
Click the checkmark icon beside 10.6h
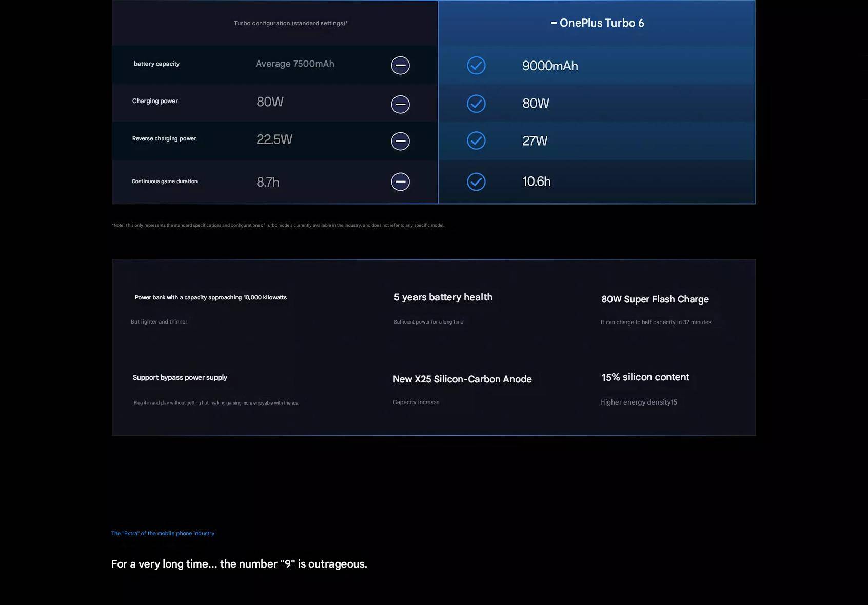pos(476,181)
